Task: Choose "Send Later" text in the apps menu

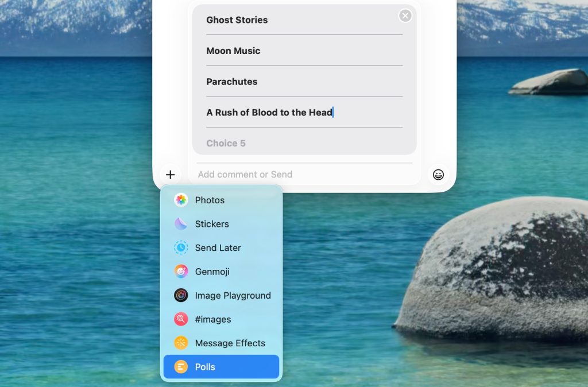Action: click(x=218, y=248)
